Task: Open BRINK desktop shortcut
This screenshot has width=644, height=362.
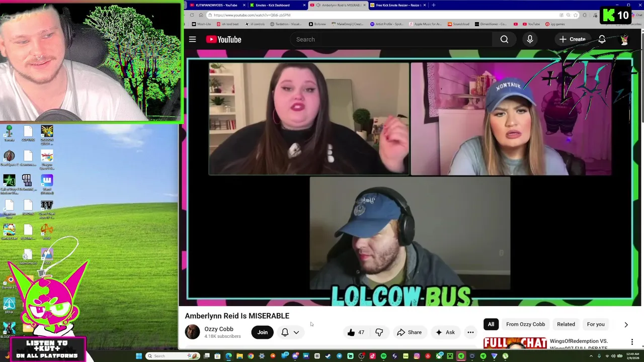Action: pyautogui.click(x=9, y=306)
